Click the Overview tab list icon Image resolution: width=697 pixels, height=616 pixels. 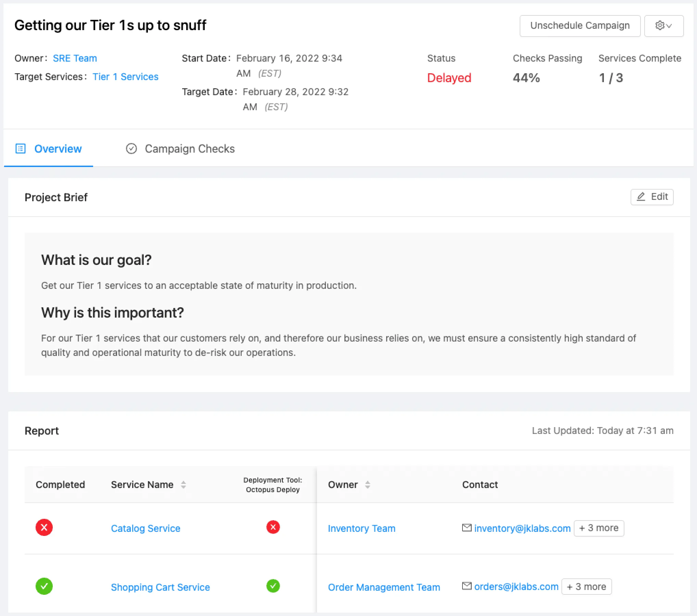pos(21,149)
